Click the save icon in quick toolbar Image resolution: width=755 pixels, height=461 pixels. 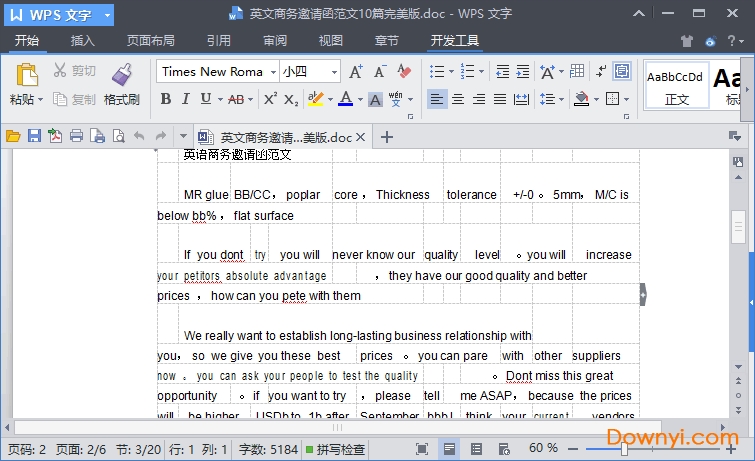click(x=34, y=136)
